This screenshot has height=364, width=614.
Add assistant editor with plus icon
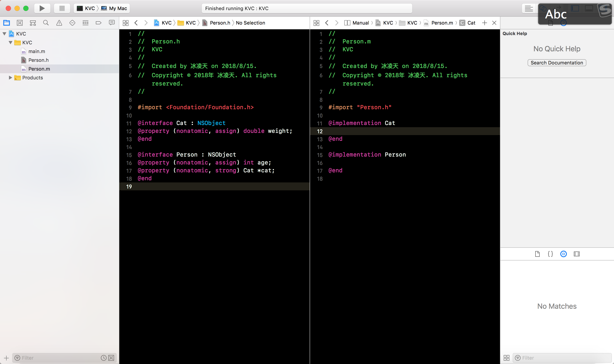click(484, 23)
